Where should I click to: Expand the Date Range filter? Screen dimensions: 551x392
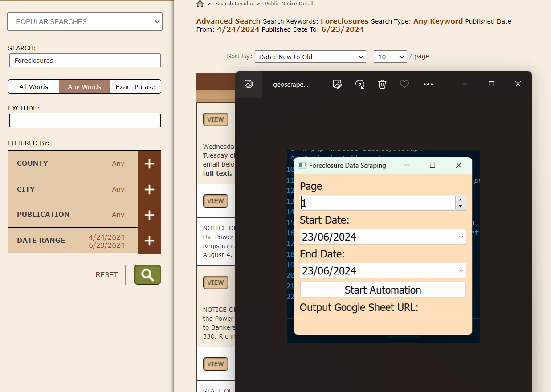pos(149,241)
